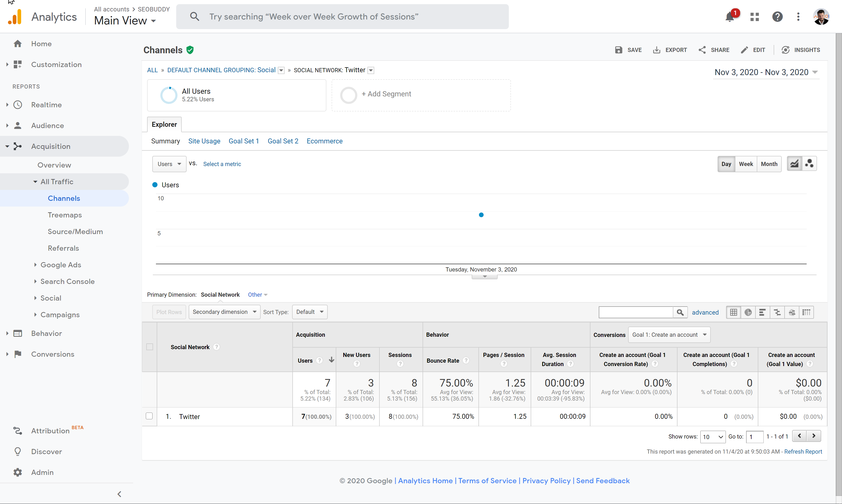
Task: Open the Other primary dimension dropdown
Action: coord(258,294)
